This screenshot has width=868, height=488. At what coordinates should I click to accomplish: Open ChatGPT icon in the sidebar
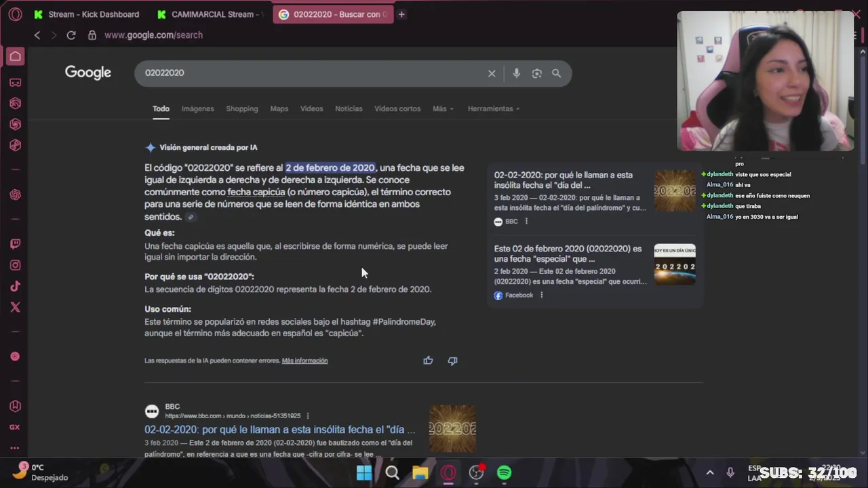[x=15, y=195]
